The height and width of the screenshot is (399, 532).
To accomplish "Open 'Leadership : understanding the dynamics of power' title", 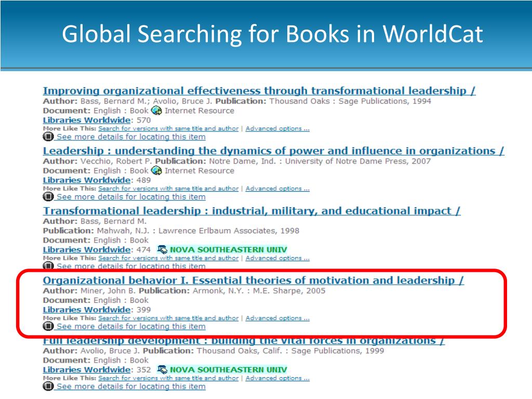I will click(273, 151).
